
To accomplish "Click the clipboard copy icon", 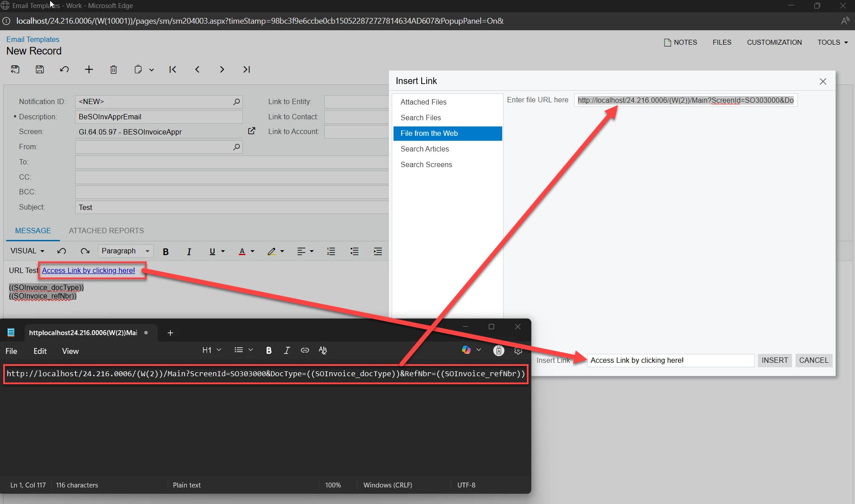I will tap(138, 69).
